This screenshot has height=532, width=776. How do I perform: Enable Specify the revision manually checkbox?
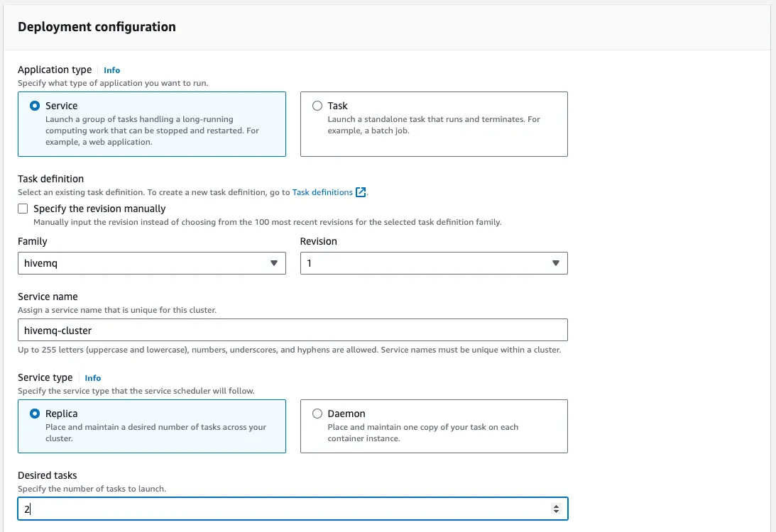point(23,209)
